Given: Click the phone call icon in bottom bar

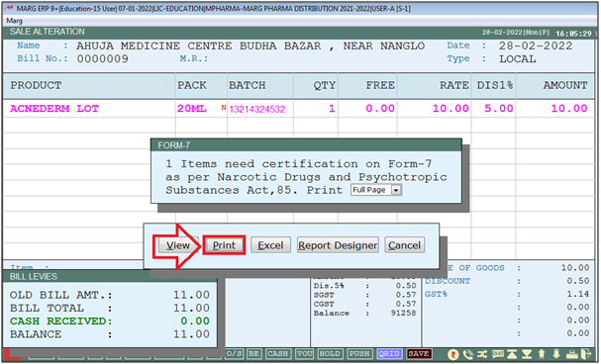Looking at the screenshot, I should click(468, 354).
